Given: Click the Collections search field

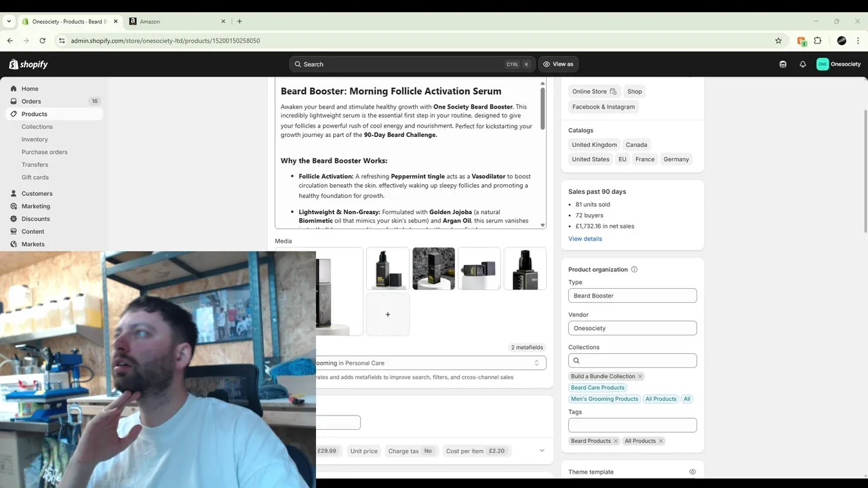Looking at the screenshot, I should click(x=633, y=361).
